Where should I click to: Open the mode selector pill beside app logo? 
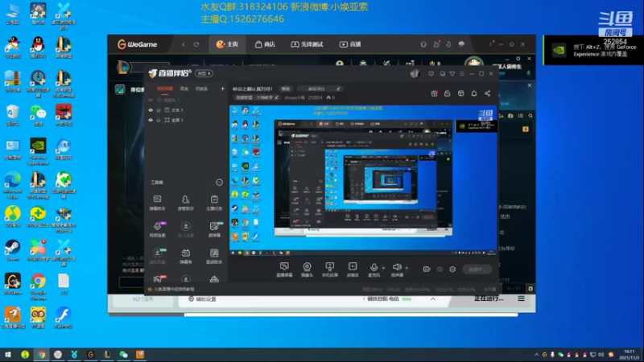[204, 73]
